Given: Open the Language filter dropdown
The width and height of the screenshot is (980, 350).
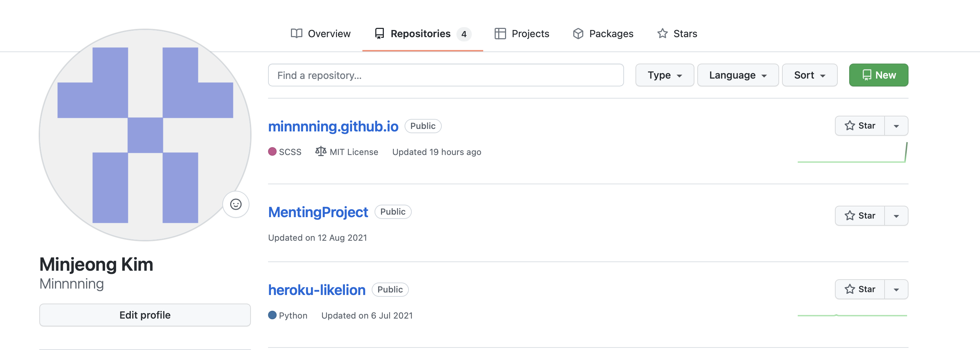Looking at the screenshot, I should click(738, 75).
